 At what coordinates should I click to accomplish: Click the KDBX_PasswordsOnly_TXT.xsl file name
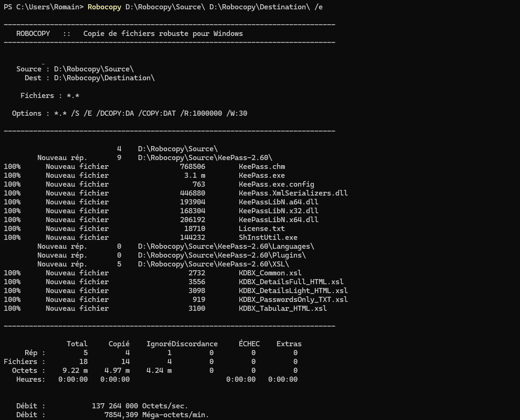pos(293,300)
